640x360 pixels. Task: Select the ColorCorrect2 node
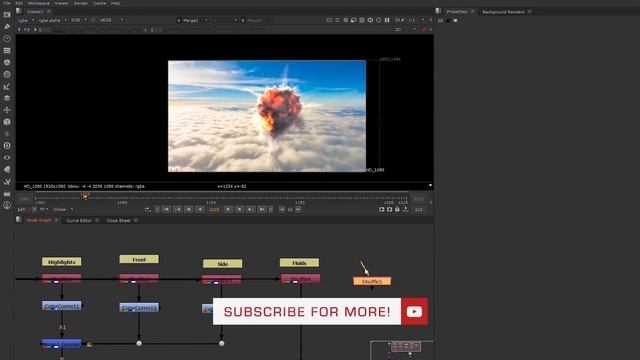click(139, 307)
